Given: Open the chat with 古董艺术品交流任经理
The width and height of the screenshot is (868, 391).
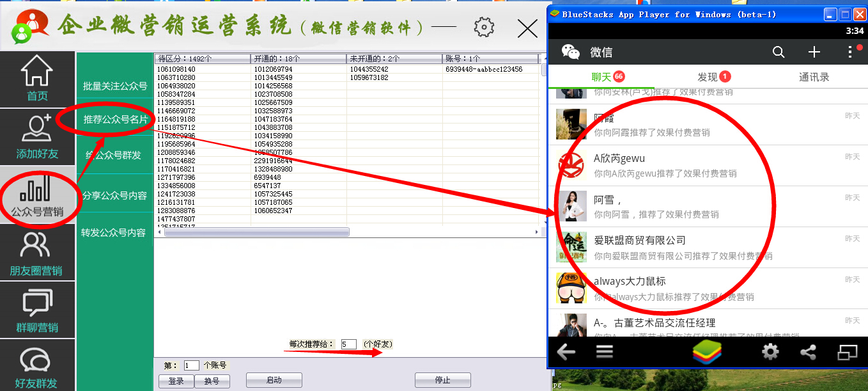Looking at the screenshot, I should (x=708, y=323).
